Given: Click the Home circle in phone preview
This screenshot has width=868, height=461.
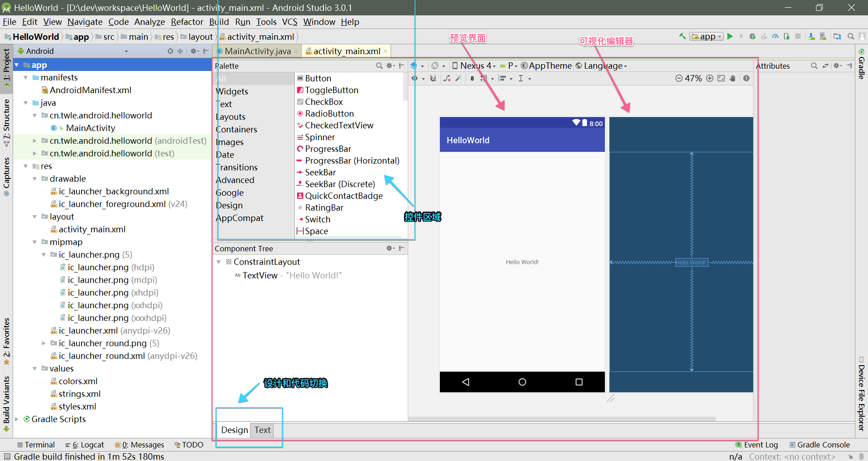Looking at the screenshot, I should [522, 382].
